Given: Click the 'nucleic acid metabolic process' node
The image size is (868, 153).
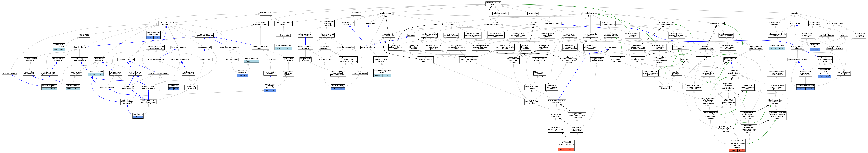Looking at the screenshot, I should (539, 60).
